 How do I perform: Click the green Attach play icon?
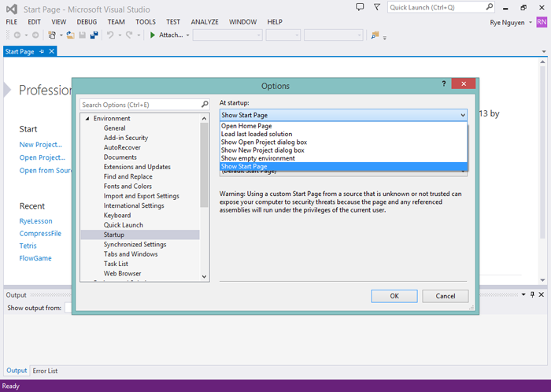pos(153,35)
